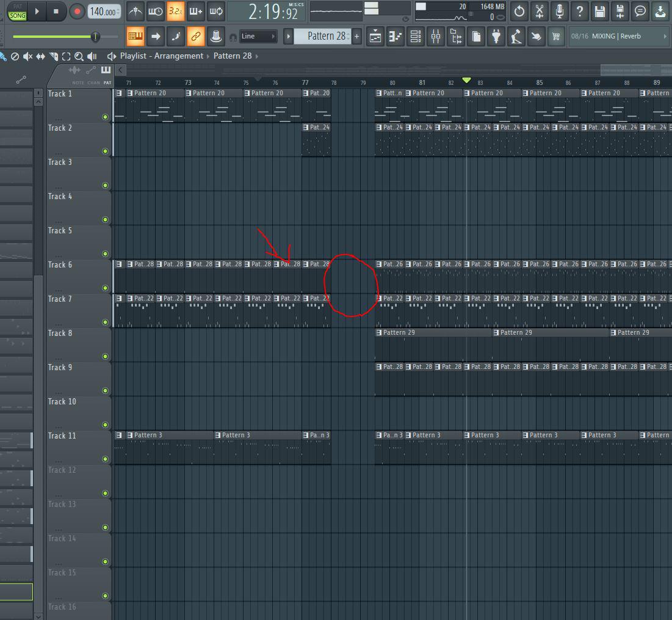This screenshot has width=672, height=620.
Task: Open the Mixer panel icon
Action: pyautogui.click(x=436, y=36)
